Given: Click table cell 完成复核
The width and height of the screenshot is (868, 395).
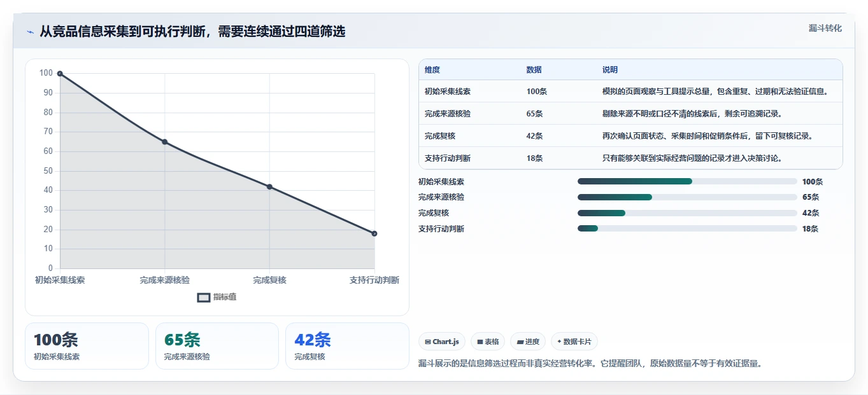Looking at the screenshot, I should (x=440, y=136).
